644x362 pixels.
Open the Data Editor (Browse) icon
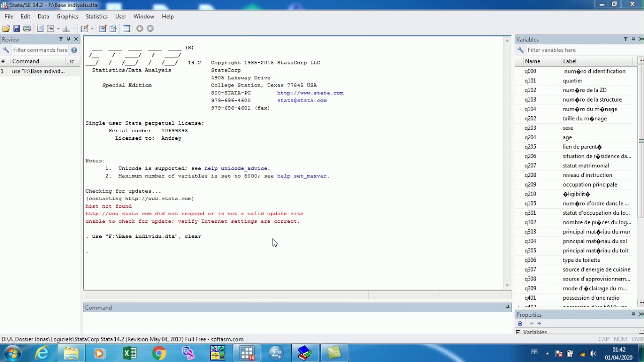[113, 29]
